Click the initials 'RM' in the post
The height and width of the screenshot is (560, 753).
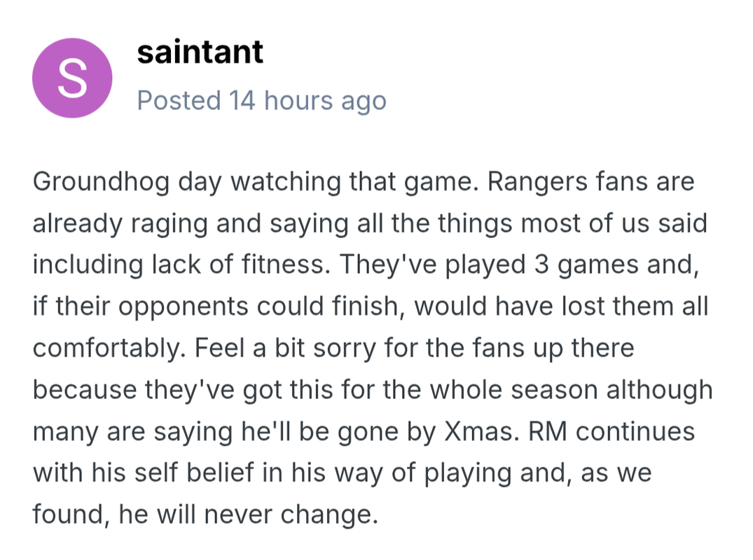point(548,431)
